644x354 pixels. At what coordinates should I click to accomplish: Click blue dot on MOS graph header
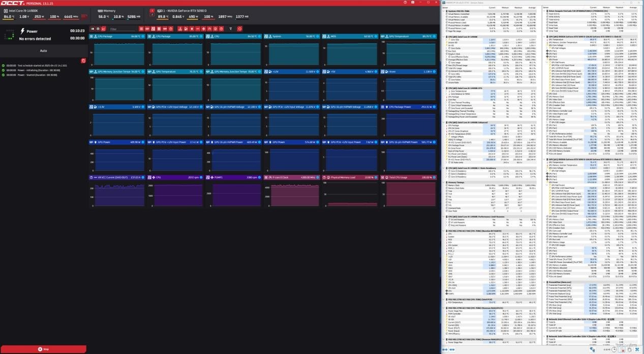pos(376,37)
